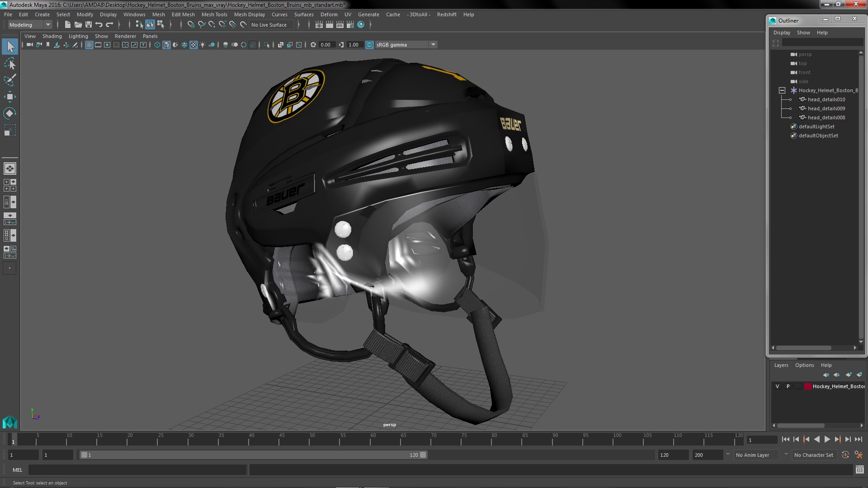Toggle the film gate display
This screenshot has width=868, height=488.
(x=98, y=45)
